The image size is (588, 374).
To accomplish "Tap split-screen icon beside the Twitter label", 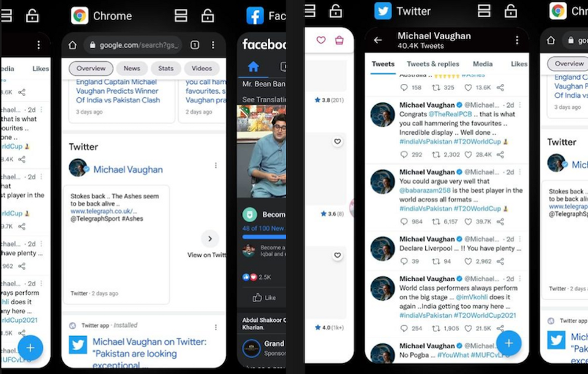I will pos(484,11).
